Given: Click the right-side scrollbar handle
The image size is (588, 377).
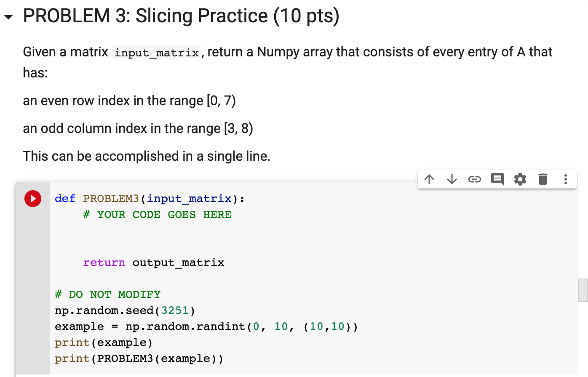Looking at the screenshot, I should click(x=584, y=290).
